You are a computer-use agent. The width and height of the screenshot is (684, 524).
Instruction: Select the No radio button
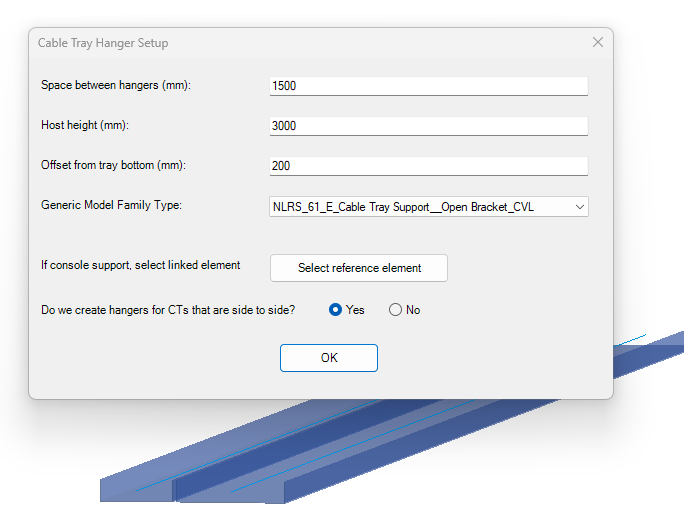pos(395,310)
